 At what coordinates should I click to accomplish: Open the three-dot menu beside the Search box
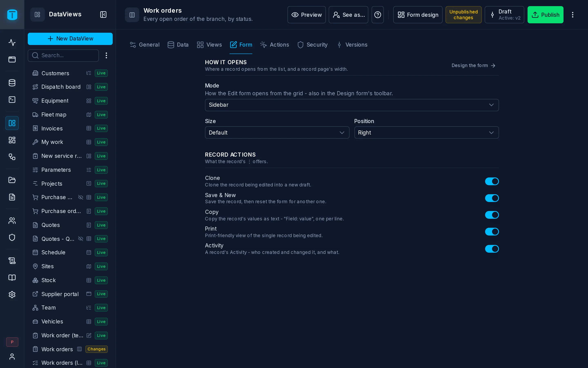(x=106, y=55)
